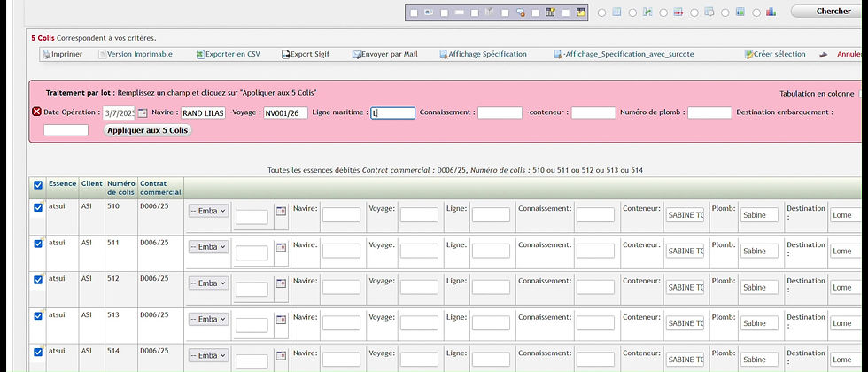
Task: Sort by the Client column header
Action: tap(92, 183)
